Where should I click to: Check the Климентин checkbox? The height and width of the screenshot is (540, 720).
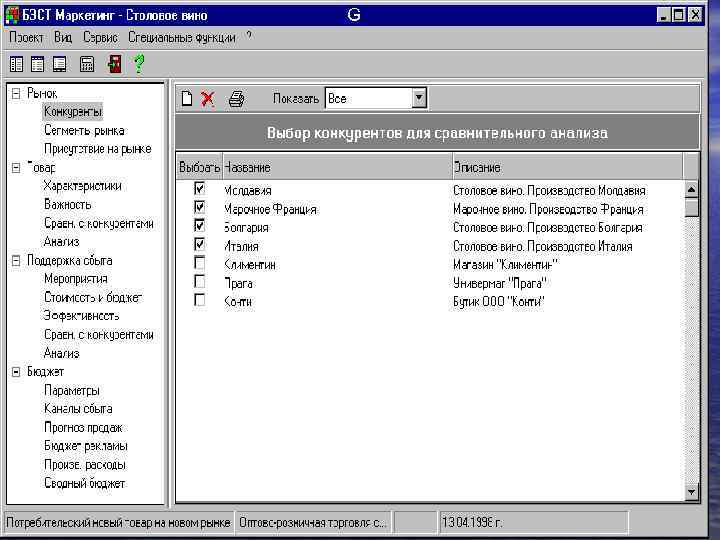(199, 263)
